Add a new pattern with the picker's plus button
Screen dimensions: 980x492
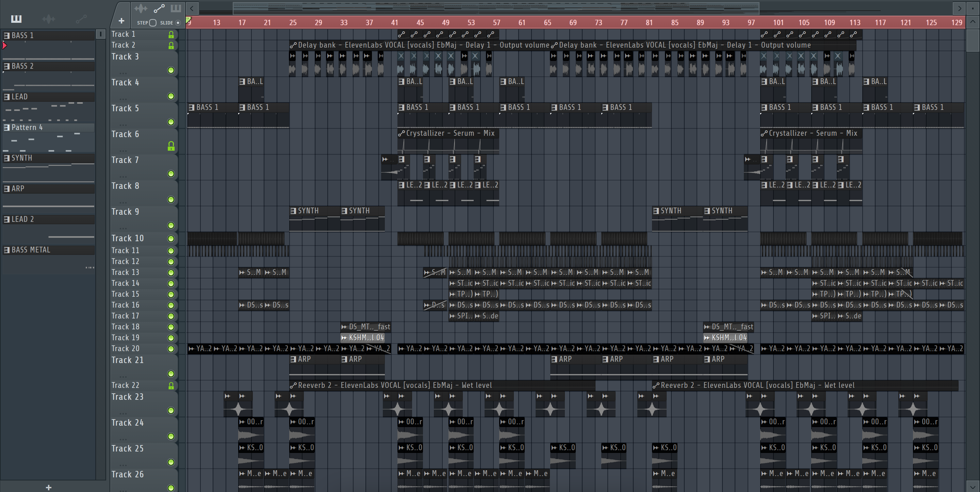(x=48, y=487)
